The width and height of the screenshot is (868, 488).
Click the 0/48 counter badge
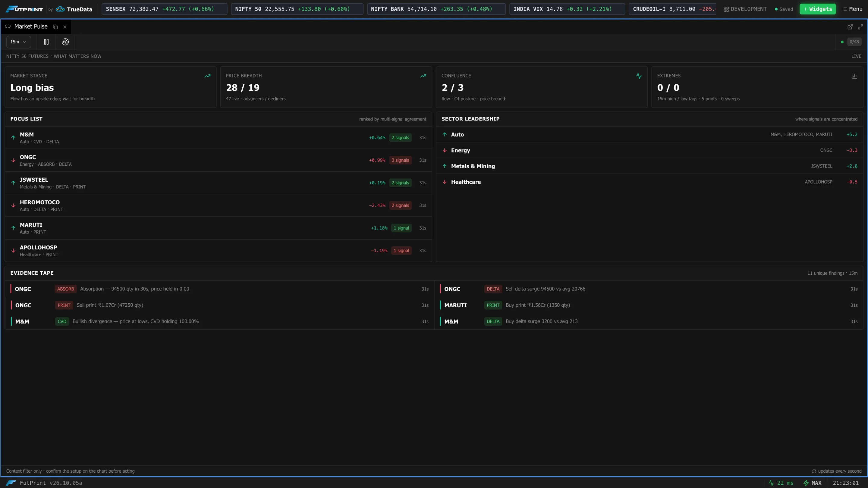[x=854, y=42]
